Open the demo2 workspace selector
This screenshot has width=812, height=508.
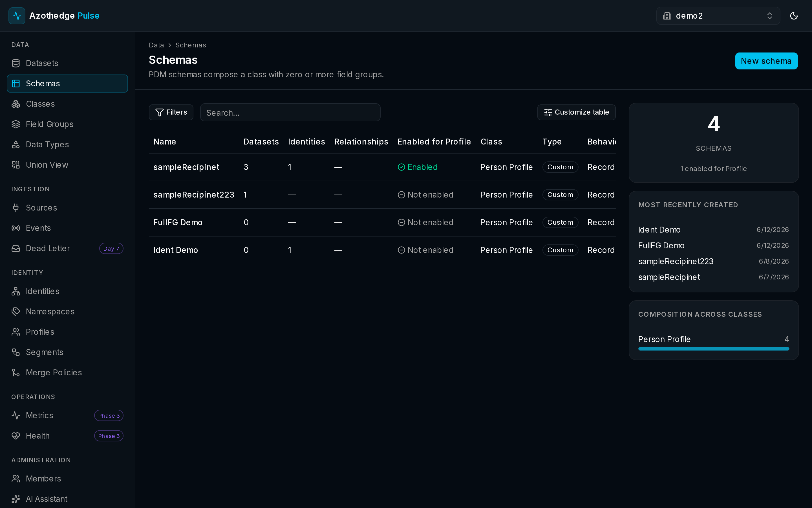tap(718, 16)
